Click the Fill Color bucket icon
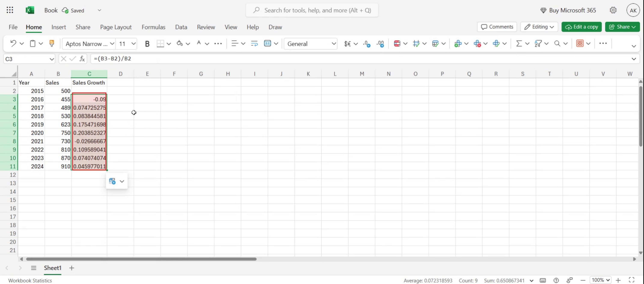The height and width of the screenshot is (284, 644). [x=179, y=44]
